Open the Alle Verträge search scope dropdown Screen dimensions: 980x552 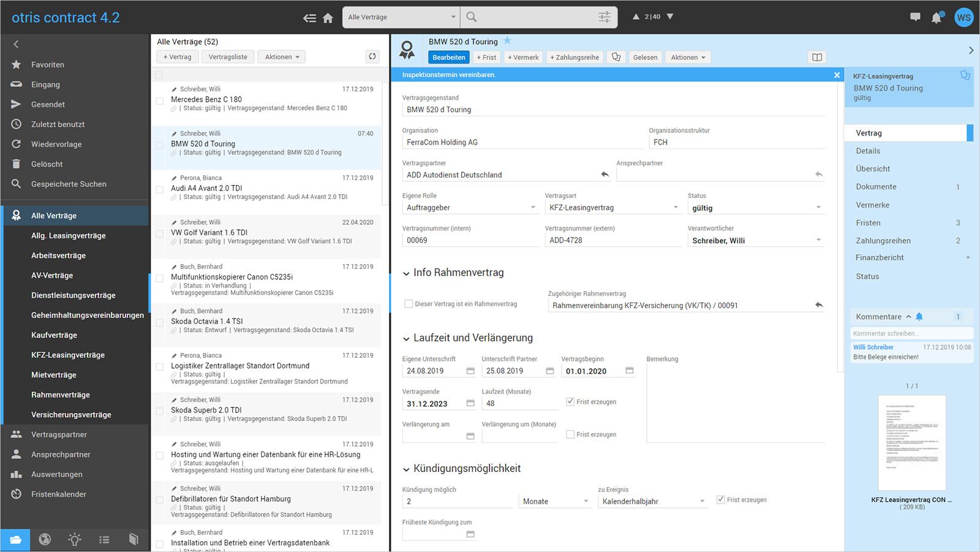[401, 17]
